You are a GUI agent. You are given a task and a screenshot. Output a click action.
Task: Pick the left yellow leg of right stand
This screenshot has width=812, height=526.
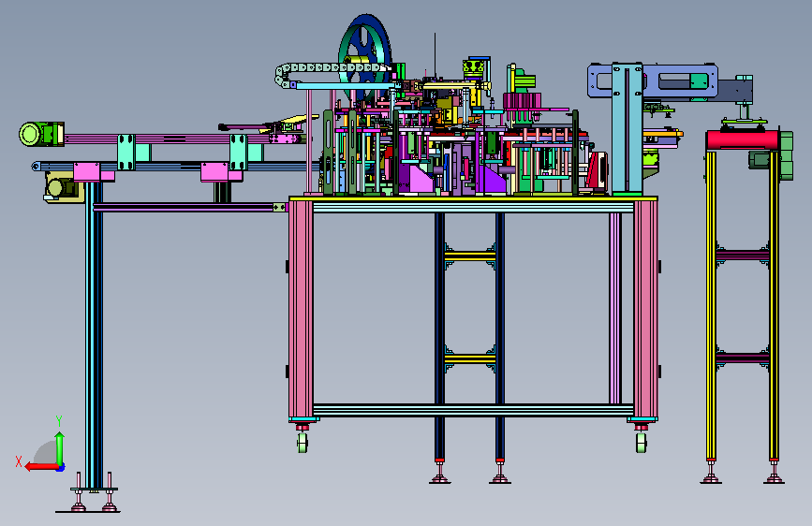click(711, 305)
